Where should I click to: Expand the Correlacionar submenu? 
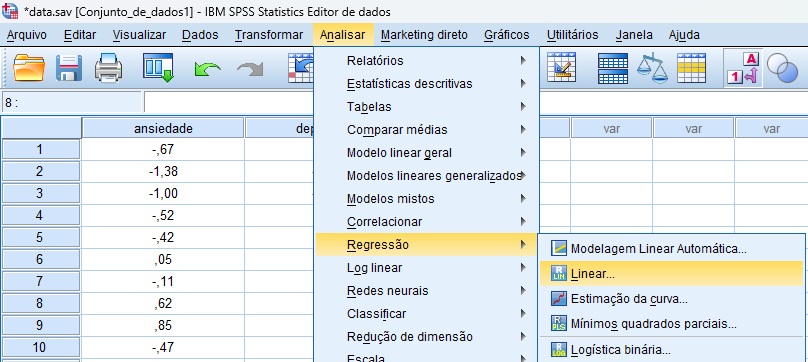(426, 222)
